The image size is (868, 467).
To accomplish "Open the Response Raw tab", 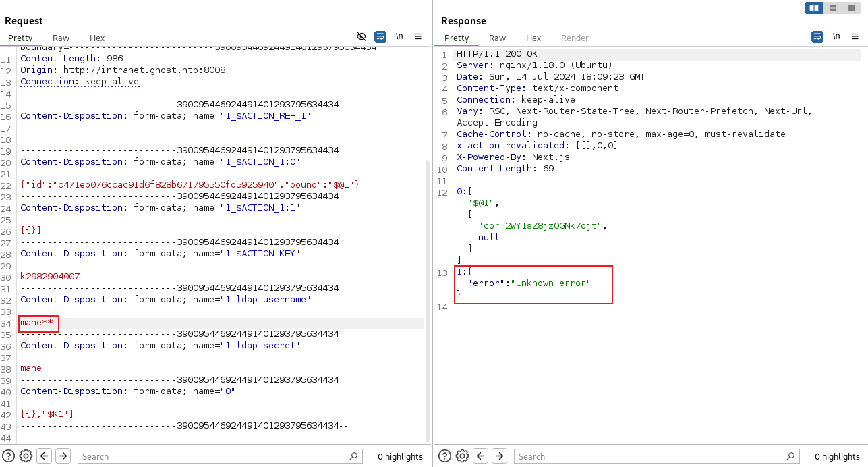I will [497, 38].
